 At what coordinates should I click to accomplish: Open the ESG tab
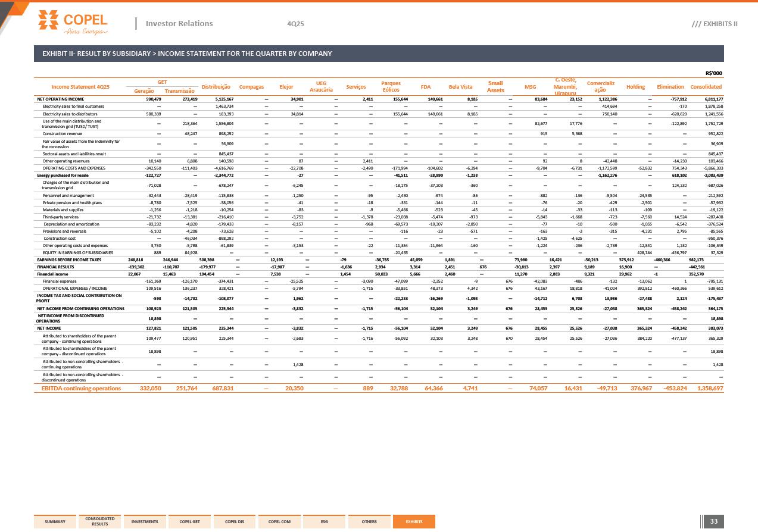click(324, 521)
